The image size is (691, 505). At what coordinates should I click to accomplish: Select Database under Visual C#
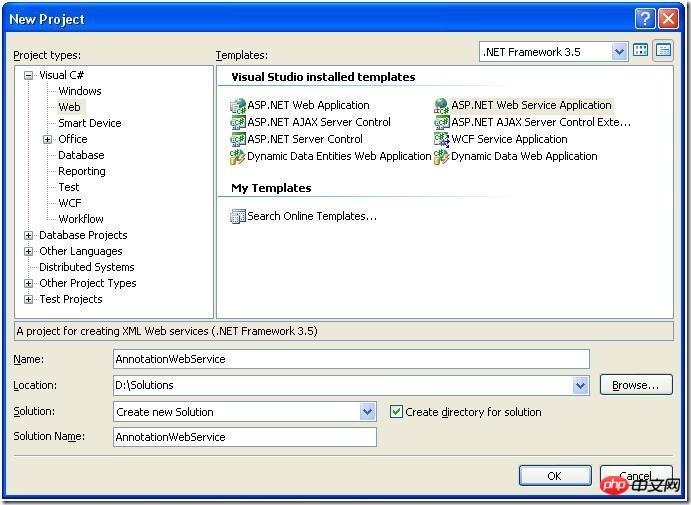[x=81, y=155]
